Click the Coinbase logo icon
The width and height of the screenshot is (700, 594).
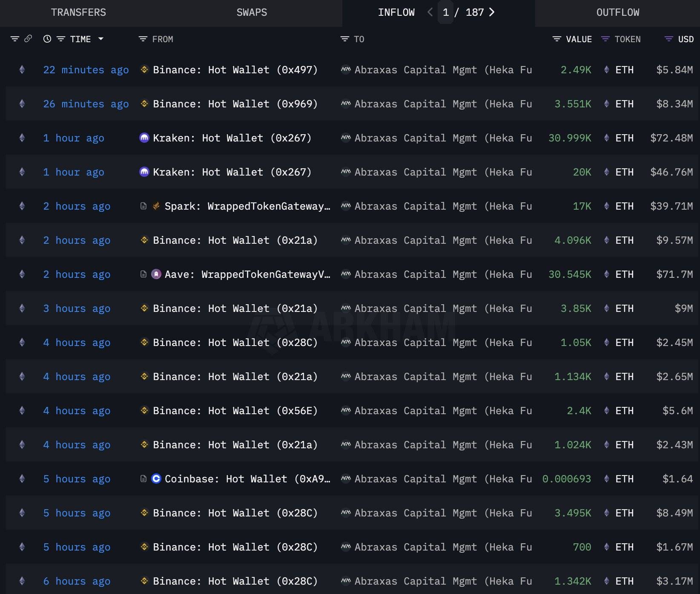pyautogui.click(x=156, y=479)
